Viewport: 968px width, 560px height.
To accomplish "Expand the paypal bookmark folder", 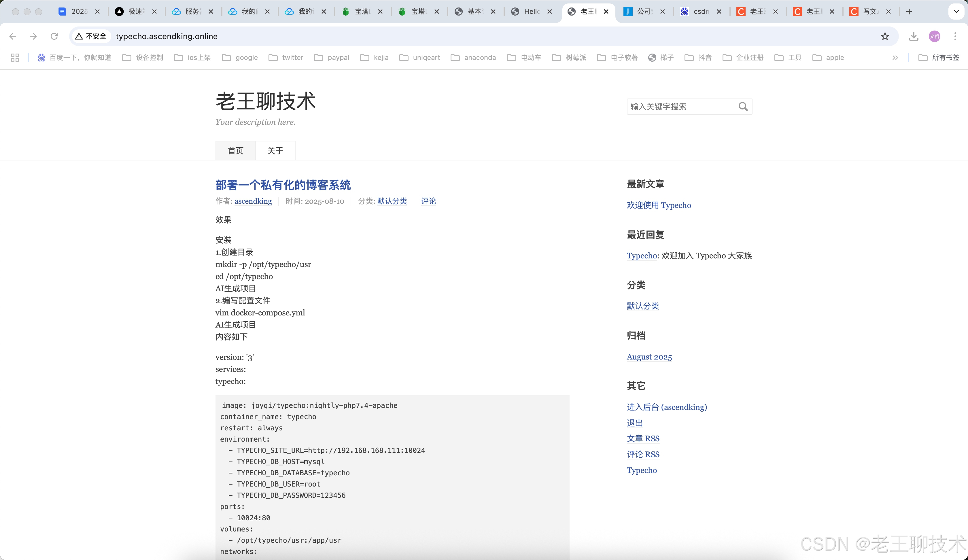I will pos(332,58).
